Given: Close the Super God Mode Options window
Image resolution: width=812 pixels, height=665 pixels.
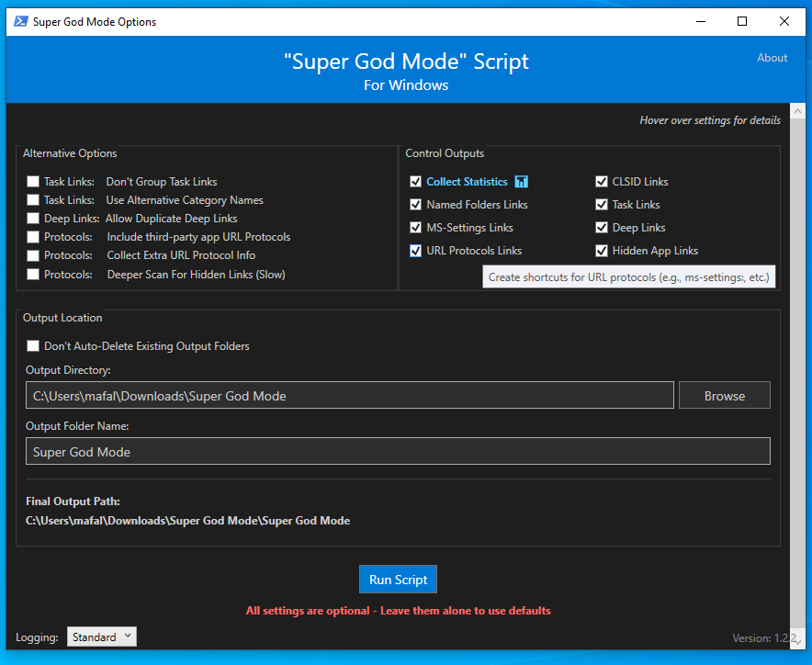Looking at the screenshot, I should point(784,21).
